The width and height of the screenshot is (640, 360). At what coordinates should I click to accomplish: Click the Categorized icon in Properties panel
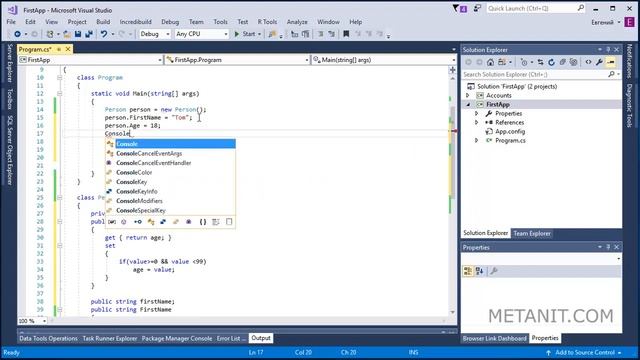tap(468, 271)
